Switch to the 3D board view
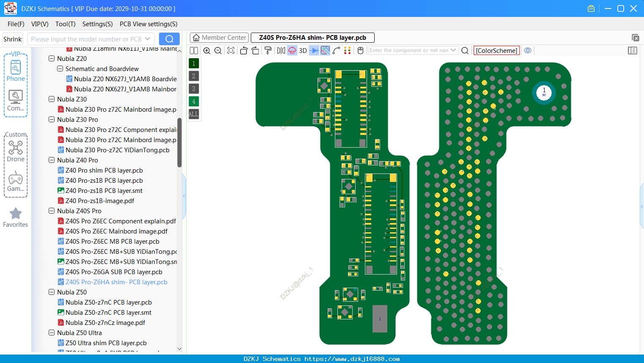The width and height of the screenshot is (644, 363). pyautogui.click(x=303, y=51)
